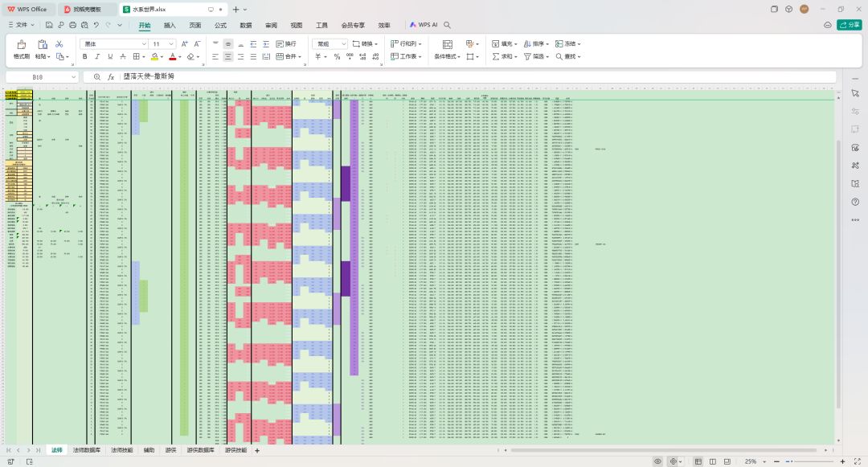Switch to Normal view in status bar
Screen dimensions: 868x467
coord(698,461)
